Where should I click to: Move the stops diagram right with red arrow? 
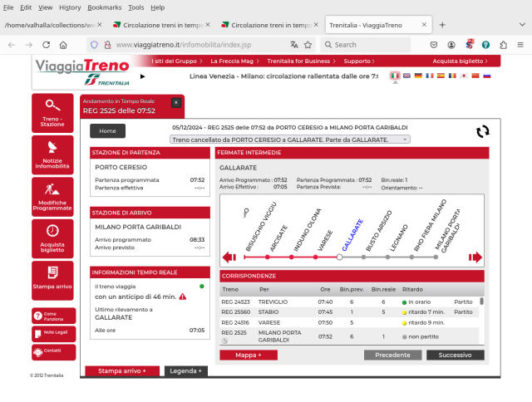tap(475, 257)
